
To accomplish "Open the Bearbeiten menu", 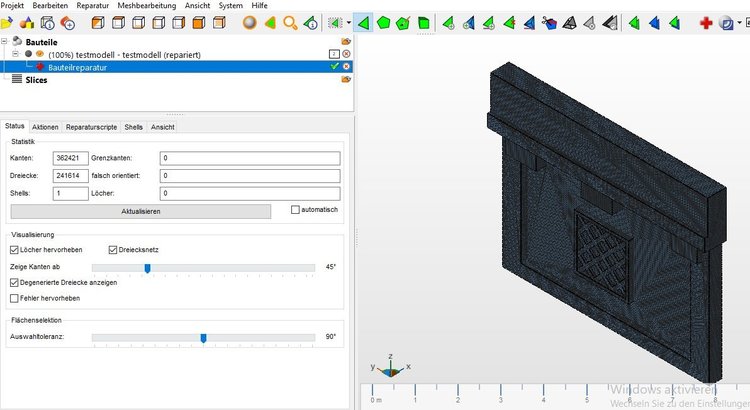I will coord(50,6).
